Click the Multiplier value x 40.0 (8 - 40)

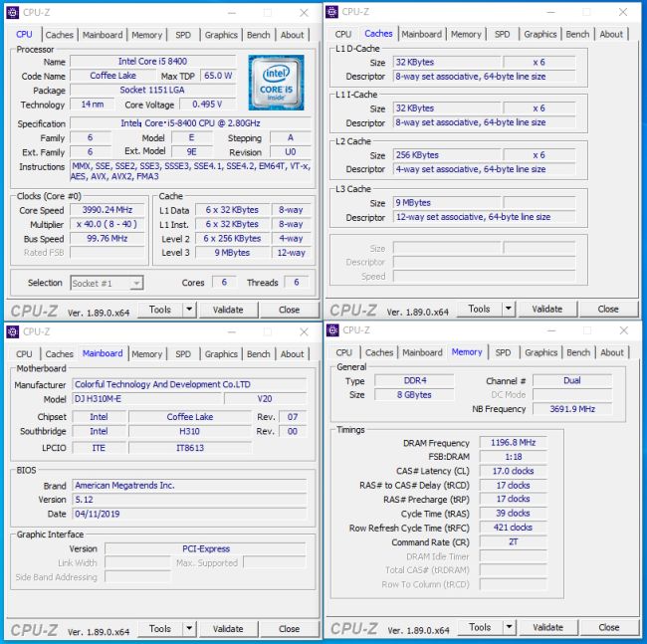point(108,224)
